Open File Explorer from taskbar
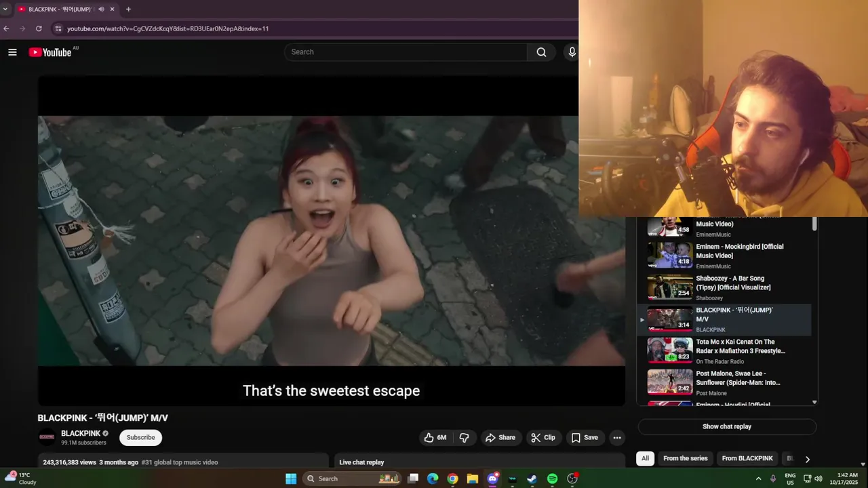The width and height of the screenshot is (868, 488). pyautogui.click(x=473, y=479)
